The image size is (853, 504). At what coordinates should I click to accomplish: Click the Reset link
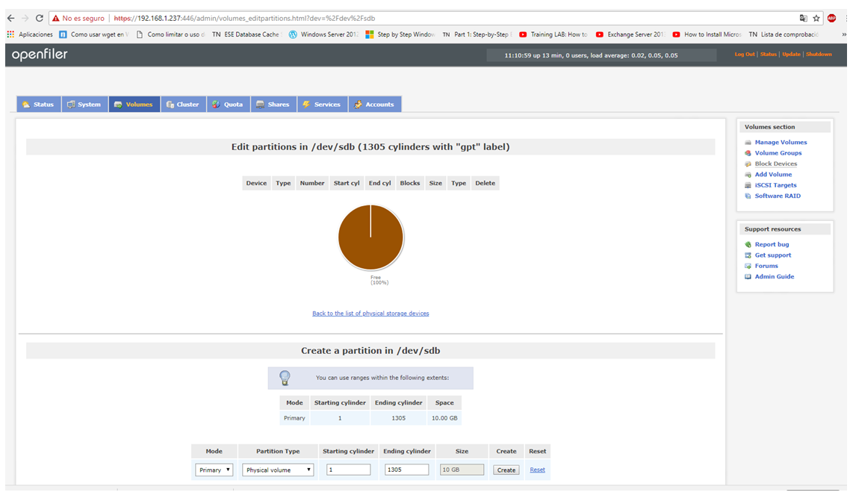538,470
